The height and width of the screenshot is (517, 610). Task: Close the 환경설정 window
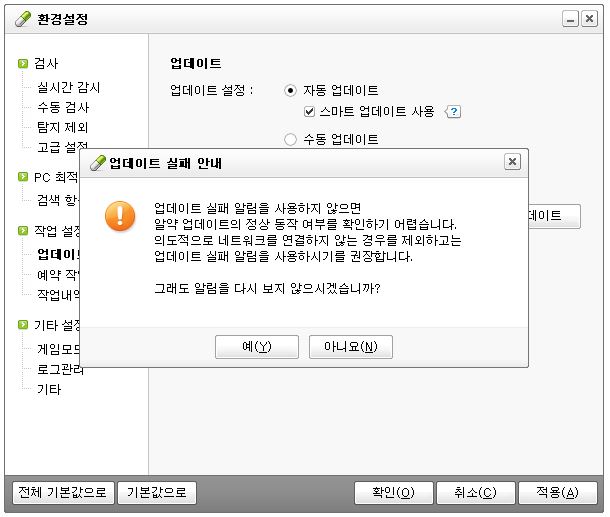pyautogui.click(x=589, y=19)
